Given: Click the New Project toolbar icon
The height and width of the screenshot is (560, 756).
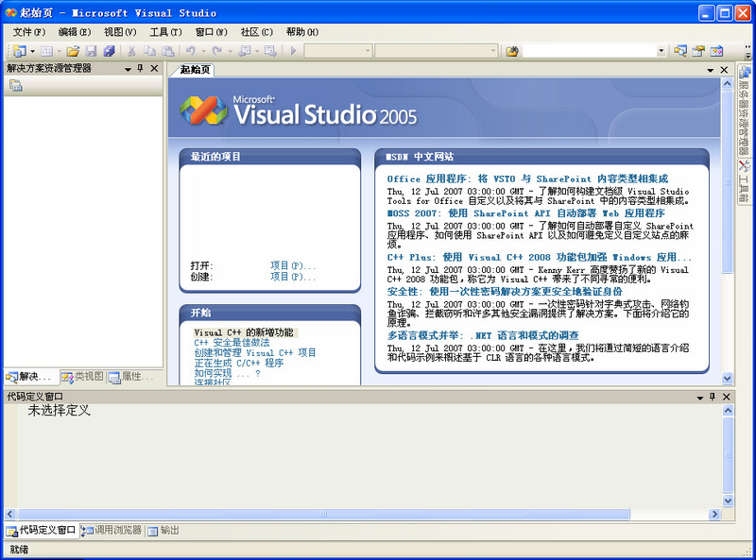Looking at the screenshot, I should [20, 51].
